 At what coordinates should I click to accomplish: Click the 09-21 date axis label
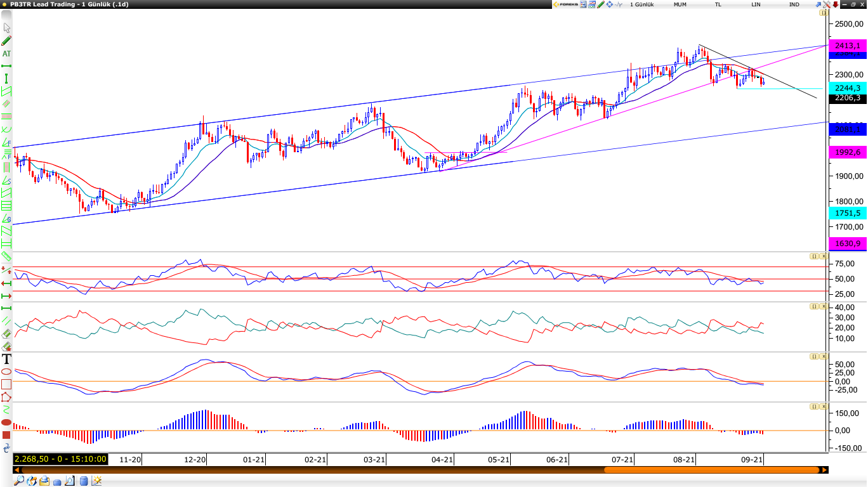[753, 460]
